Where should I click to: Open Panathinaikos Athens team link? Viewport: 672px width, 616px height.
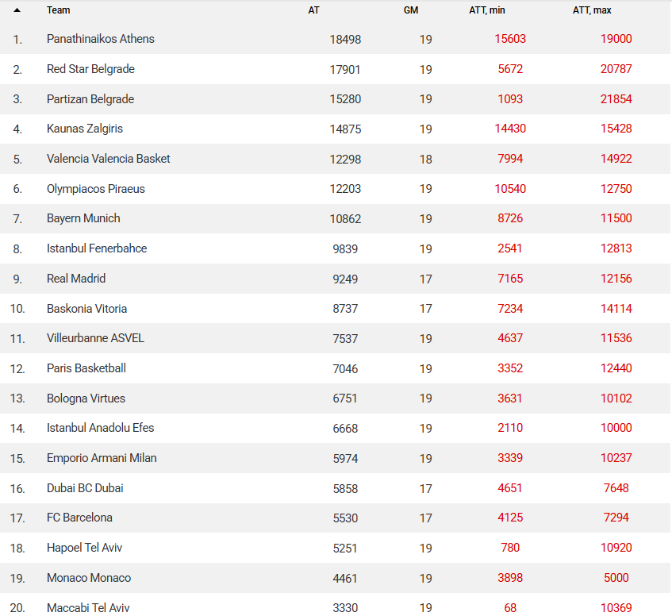tap(101, 39)
